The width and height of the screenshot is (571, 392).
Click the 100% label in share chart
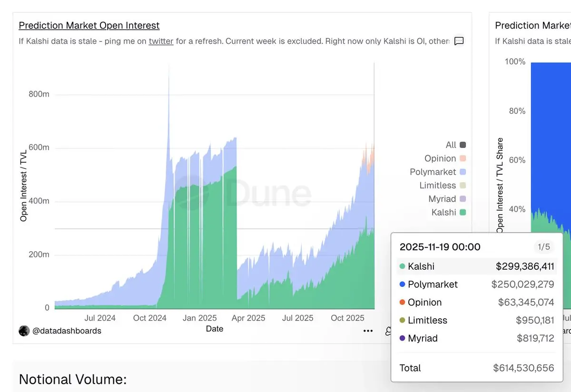(515, 62)
